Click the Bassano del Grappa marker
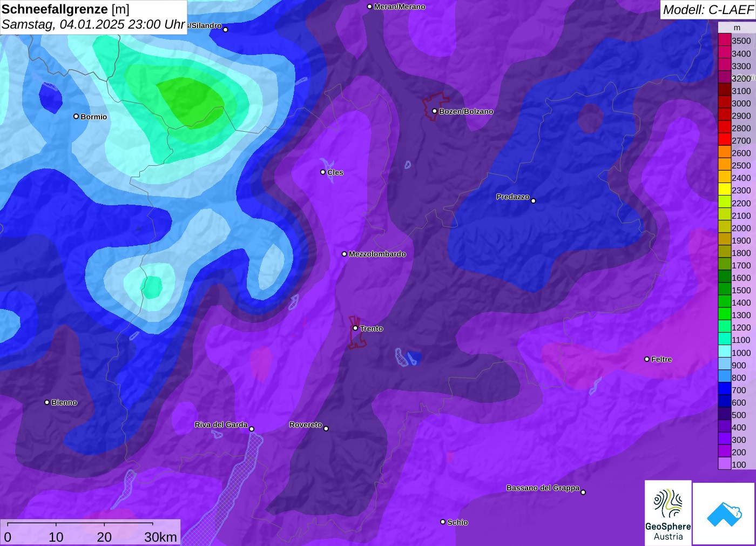Viewport: 756px width, 546px height. [583, 492]
